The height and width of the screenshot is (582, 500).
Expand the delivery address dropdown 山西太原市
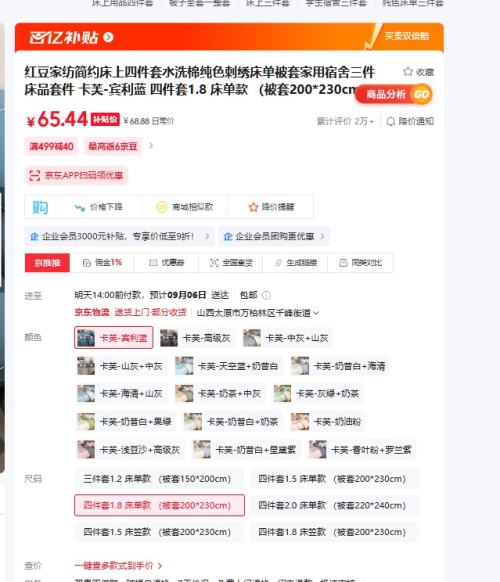click(316, 313)
